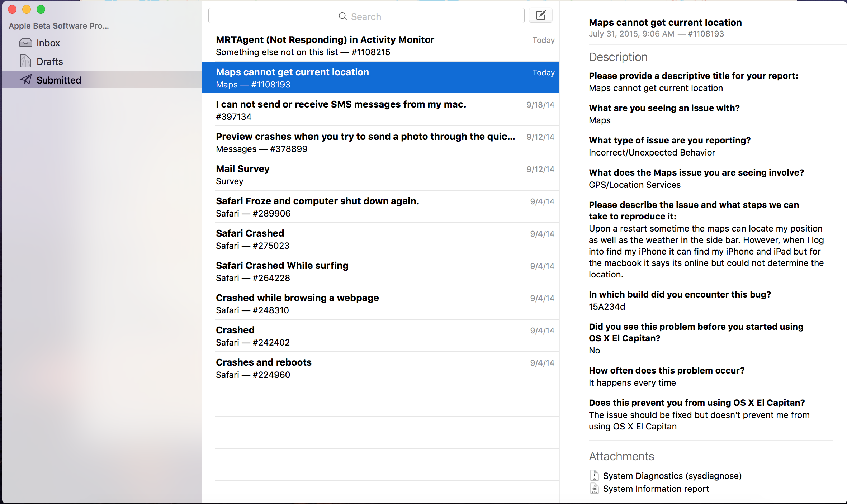The image size is (847, 504).
Task: Click the magnifying glass search icon
Action: coord(343,16)
